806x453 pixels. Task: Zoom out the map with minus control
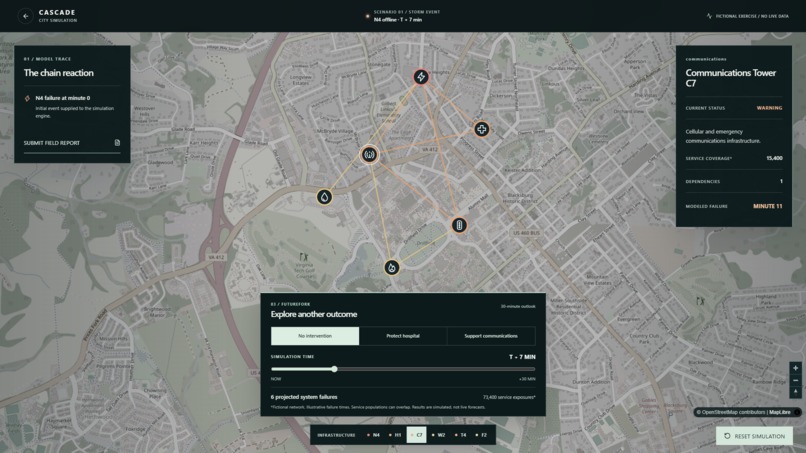pos(795,380)
